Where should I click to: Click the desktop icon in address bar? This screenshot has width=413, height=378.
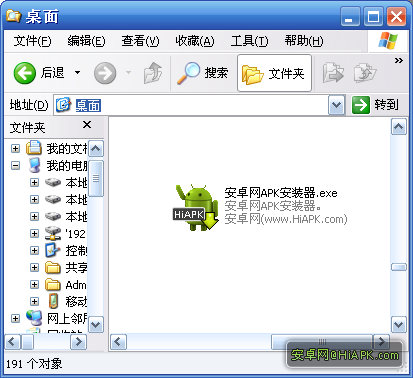[63, 105]
